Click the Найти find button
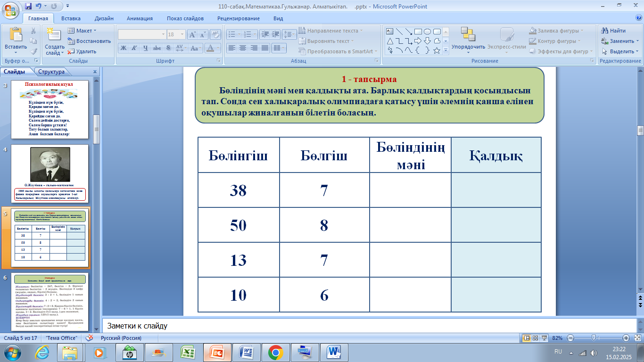The image size is (644, 362). (613, 31)
